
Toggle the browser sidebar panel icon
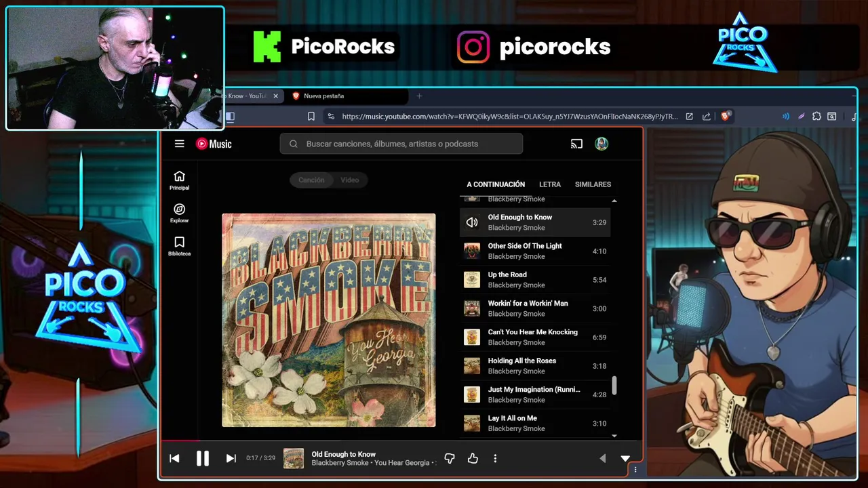pyautogui.click(x=230, y=117)
